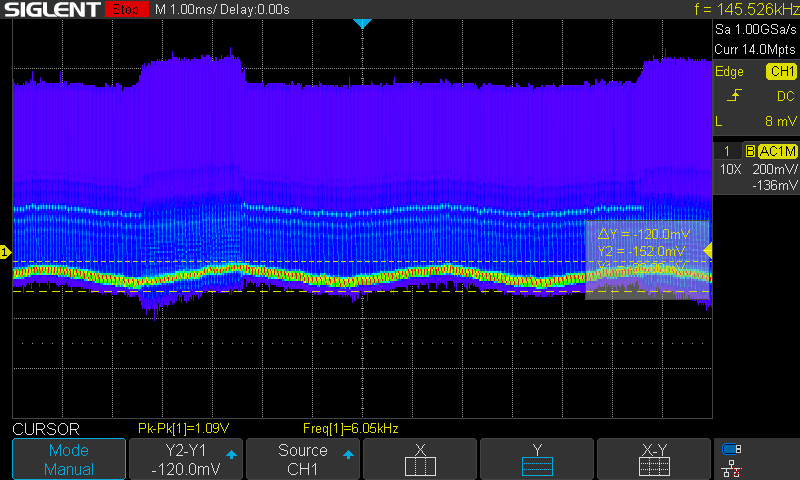Toggle the AC1M coupling indicator
Screen dimensions: 800x480
777,151
